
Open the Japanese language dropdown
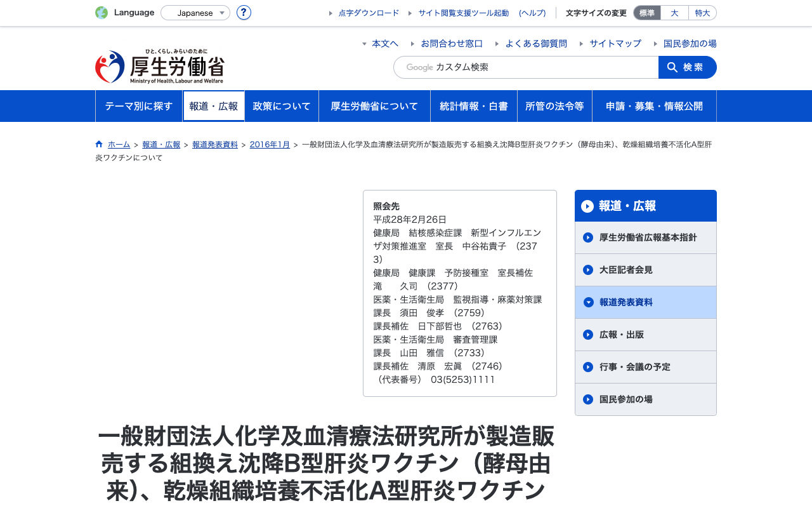click(x=195, y=13)
